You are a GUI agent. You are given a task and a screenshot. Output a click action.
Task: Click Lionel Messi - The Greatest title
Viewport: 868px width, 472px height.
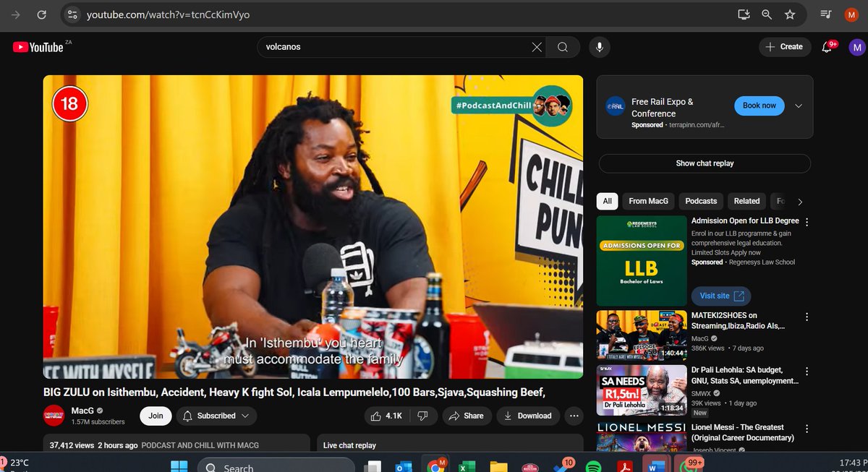(743, 433)
